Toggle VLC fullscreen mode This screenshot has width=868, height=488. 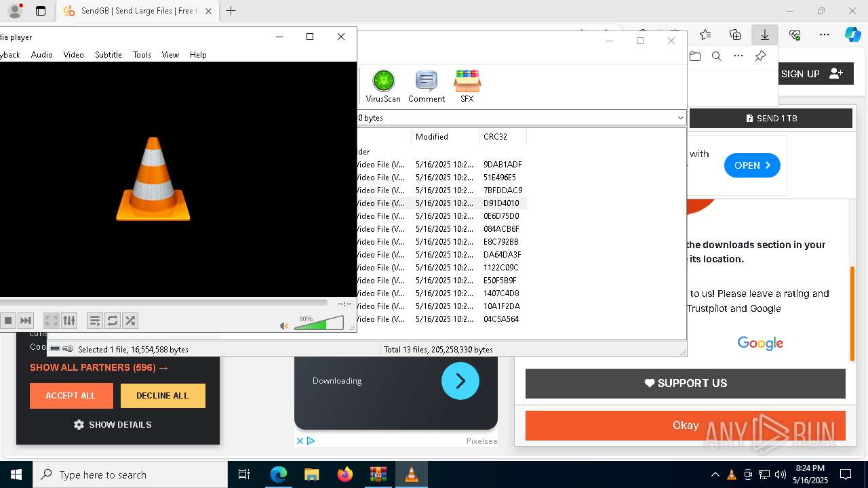click(51, 321)
